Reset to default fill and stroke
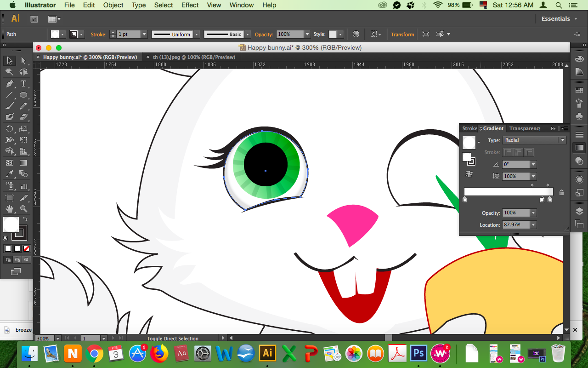The width and height of the screenshot is (588, 368). tap(6, 238)
